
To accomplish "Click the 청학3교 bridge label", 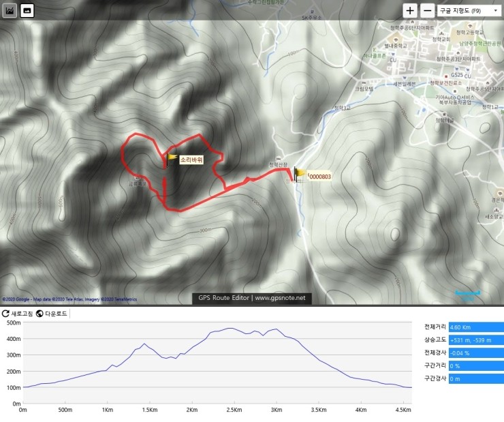I will (342, 108).
